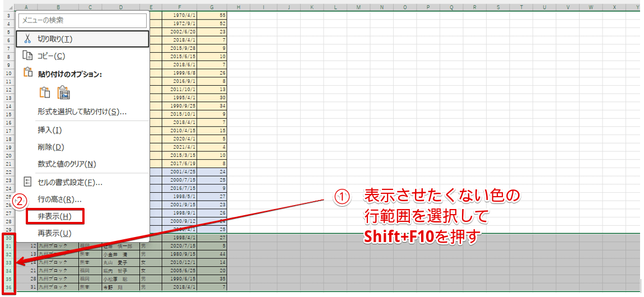Screen dimensions: 644x297
Task: Select column B header
Action: click(x=58, y=7)
